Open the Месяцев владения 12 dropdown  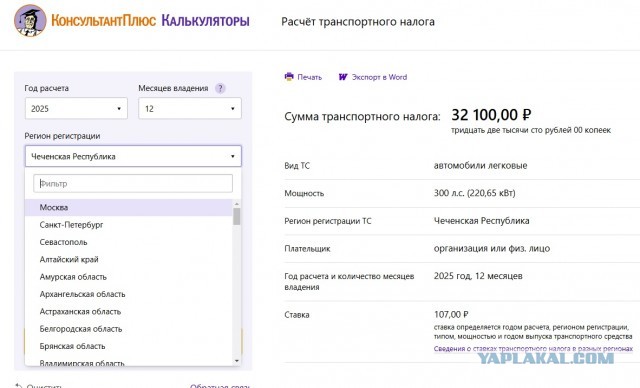[190, 109]
